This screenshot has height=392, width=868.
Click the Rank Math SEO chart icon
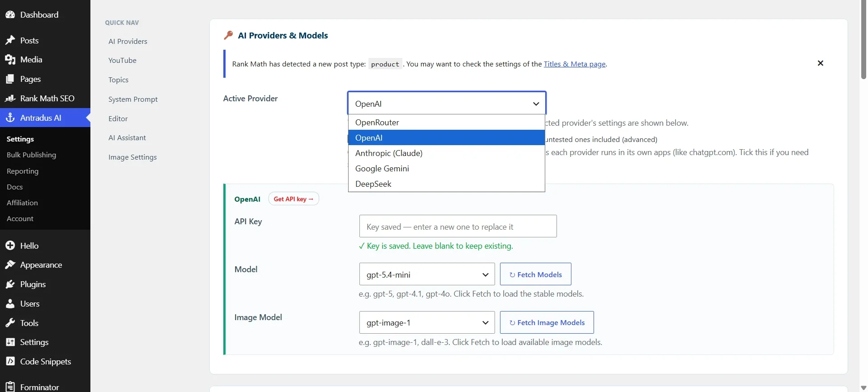click(x=10, y=98)
